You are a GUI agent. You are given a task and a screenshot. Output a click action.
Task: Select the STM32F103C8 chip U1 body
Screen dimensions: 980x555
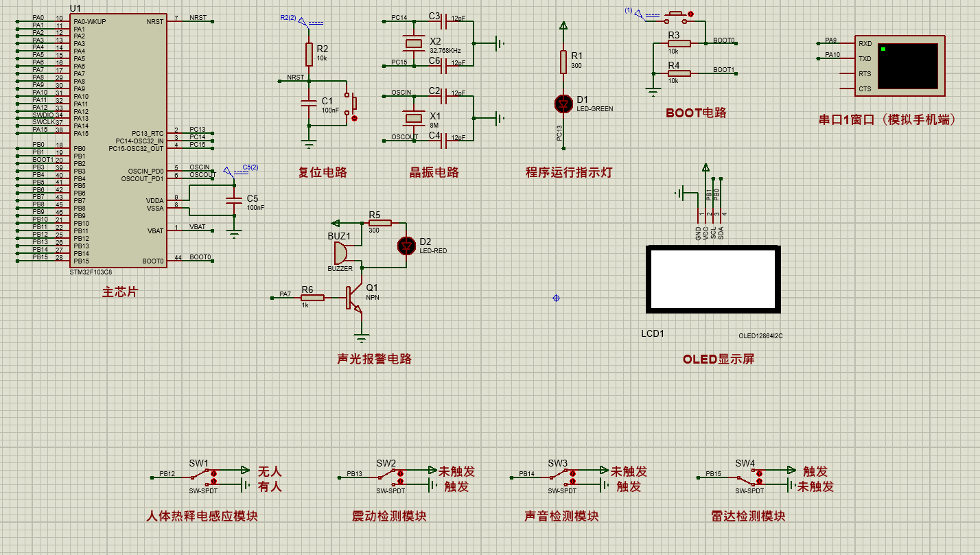(x=118, y=140)
